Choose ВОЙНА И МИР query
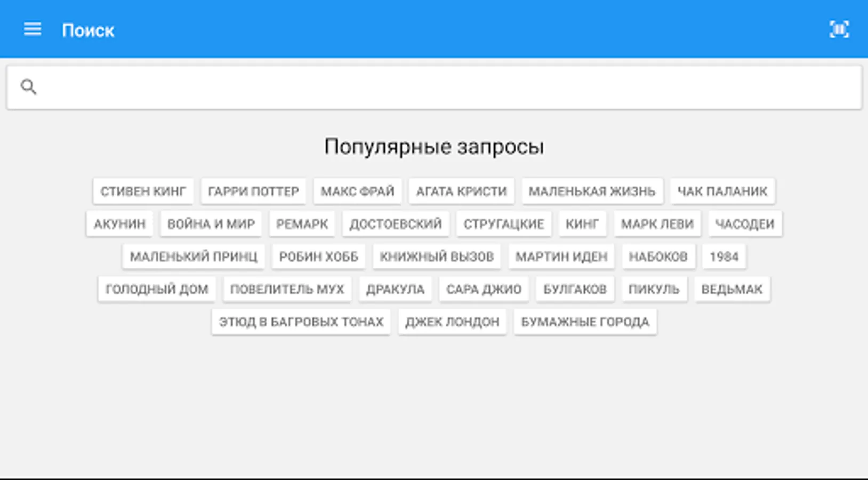The height and width of the screenshot is (480, 868). pyautogui.click(x=211, y=224)
